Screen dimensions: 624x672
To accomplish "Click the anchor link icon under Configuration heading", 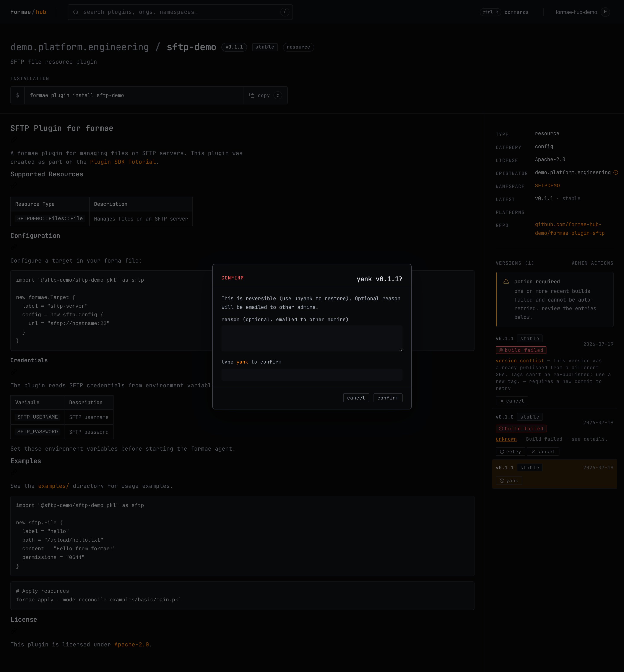I will 14,247.
